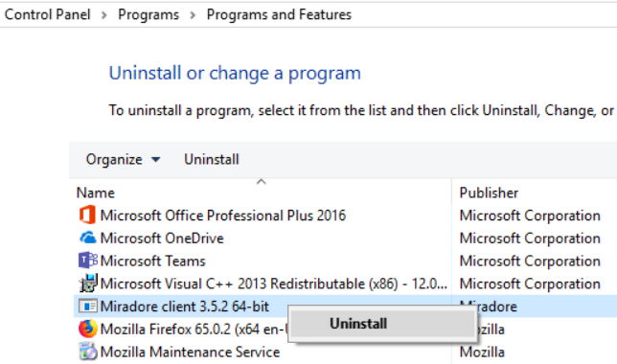The width and height of the screenshot is (617, 364).
Task: Click Programs and Features breadcrumb item
Action: (x=279, y=14)
